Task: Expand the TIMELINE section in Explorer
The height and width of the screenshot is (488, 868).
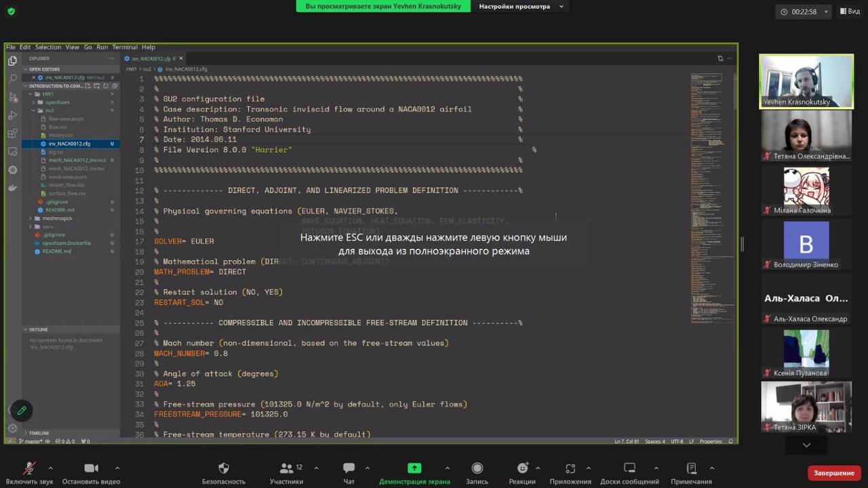Action: (x=39, y=433)
